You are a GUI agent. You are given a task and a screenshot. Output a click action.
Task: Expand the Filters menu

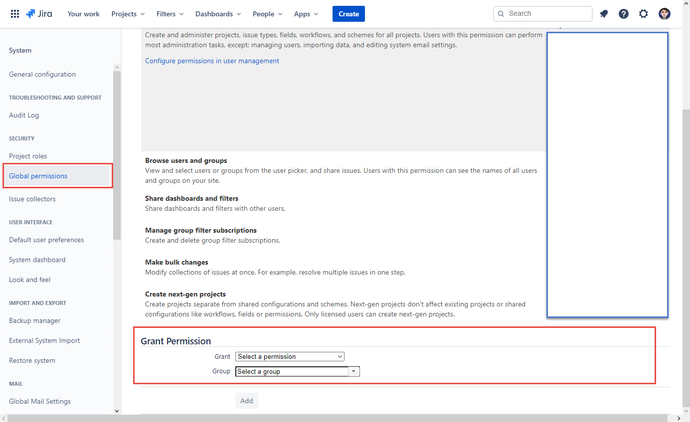pyautogui.click(x=170, y=14)
